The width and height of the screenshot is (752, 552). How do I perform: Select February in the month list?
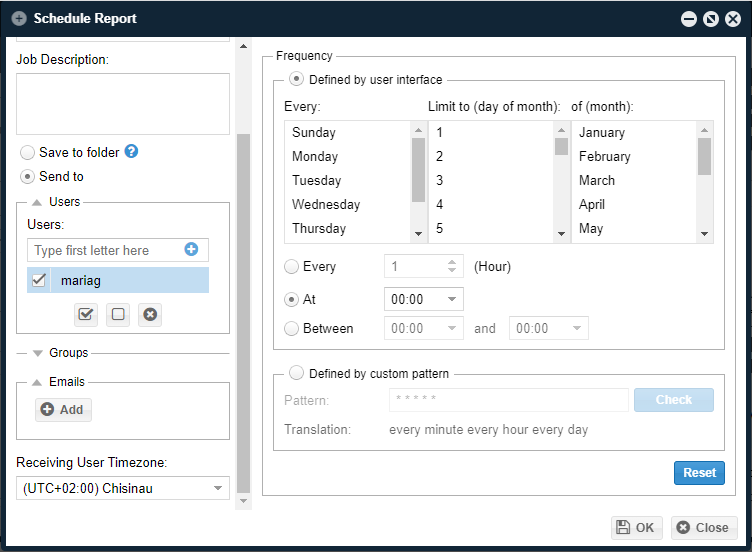click(x=604, y=157)
